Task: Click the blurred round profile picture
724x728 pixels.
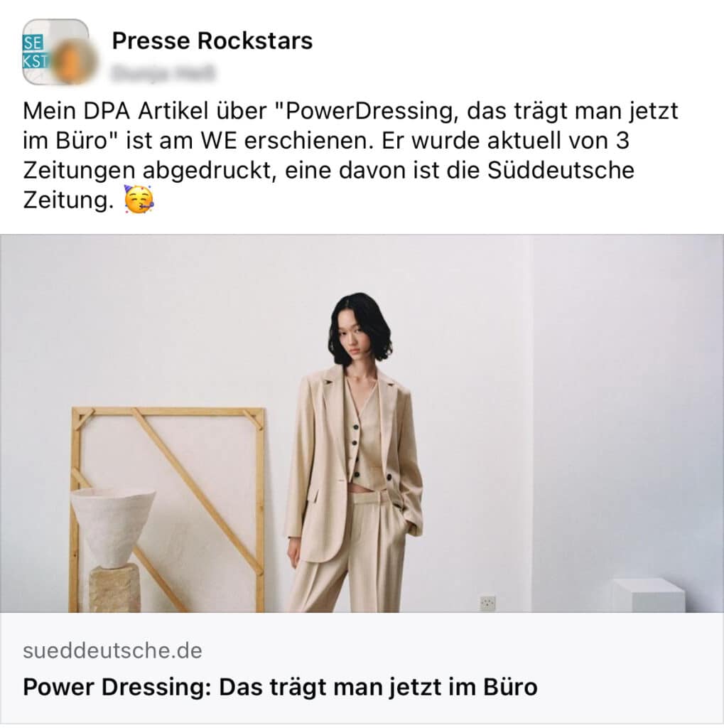Action: 73,61
